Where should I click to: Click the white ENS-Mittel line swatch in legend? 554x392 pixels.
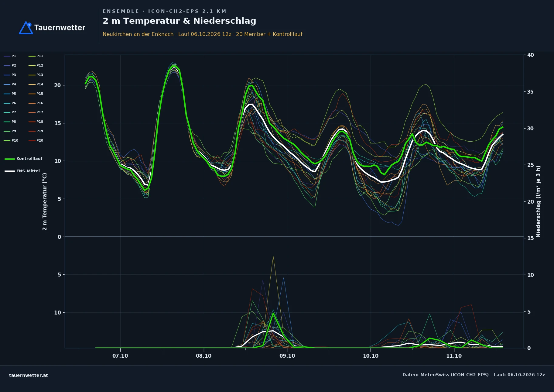[10, 171]
